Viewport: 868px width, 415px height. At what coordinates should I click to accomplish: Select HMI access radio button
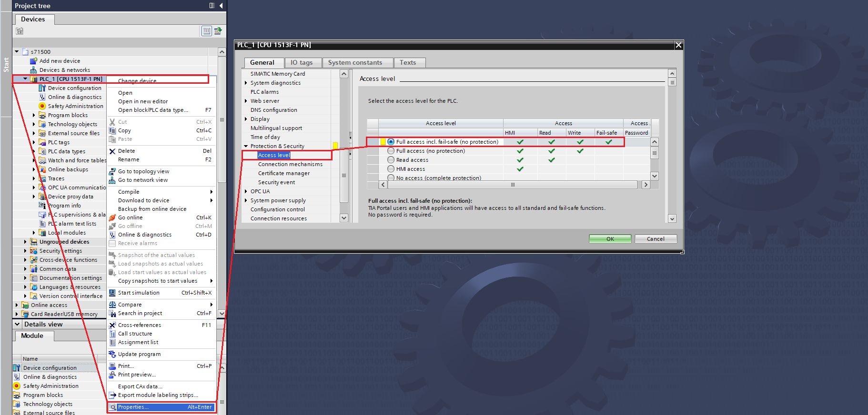[391, 169]
